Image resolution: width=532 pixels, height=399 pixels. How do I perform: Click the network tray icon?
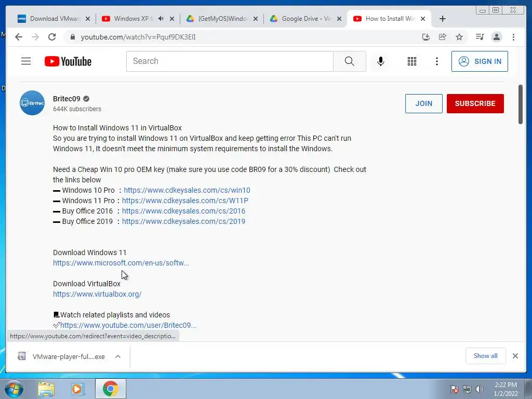click(x=467, y=389)
